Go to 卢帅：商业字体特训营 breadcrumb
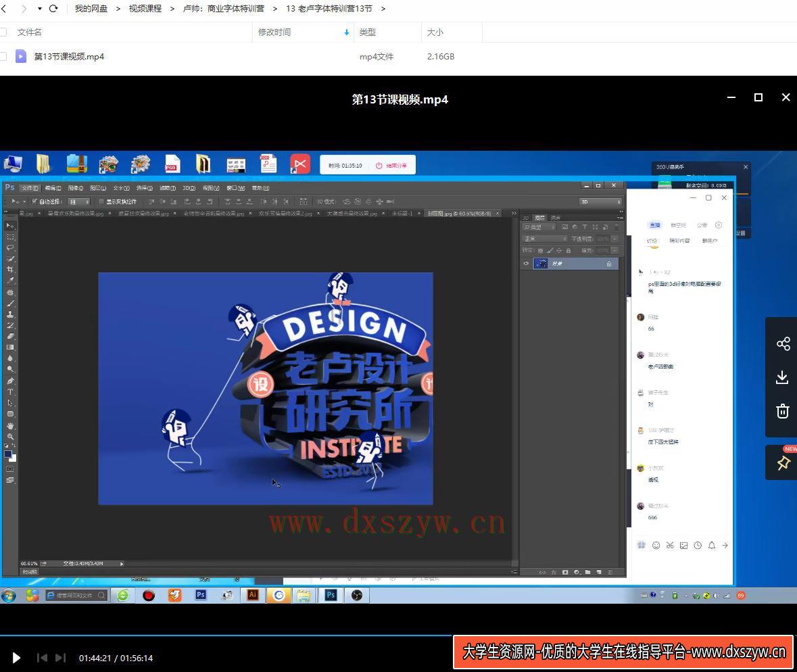The height and width of the screenshot is (672, 797). [x=224, y=9]
